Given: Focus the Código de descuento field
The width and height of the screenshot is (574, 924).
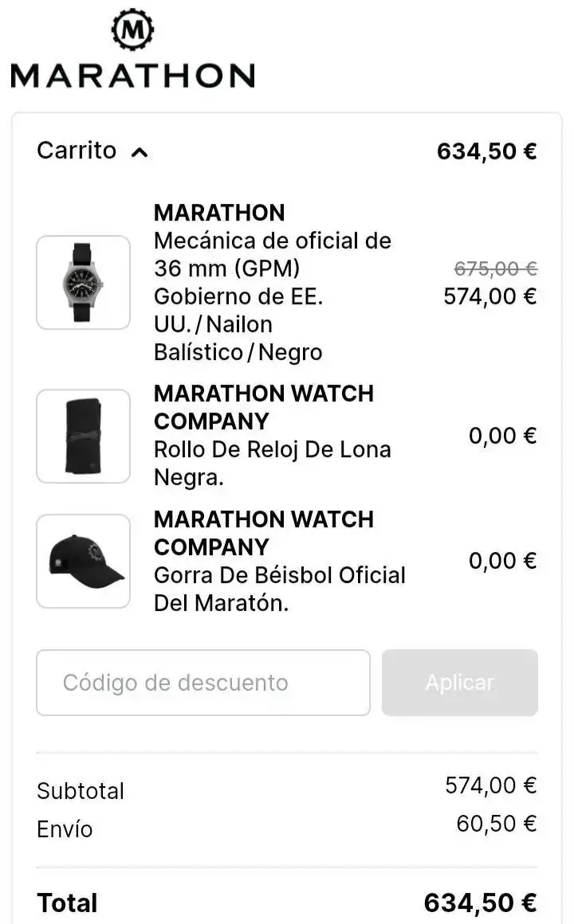Looking at the screenshot, I should click(202, 683).
